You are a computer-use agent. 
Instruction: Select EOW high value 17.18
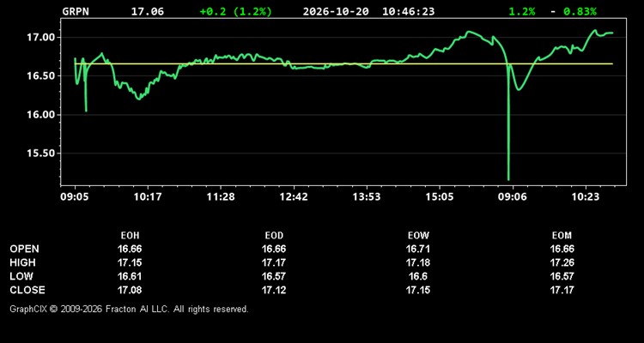point(418,262)
